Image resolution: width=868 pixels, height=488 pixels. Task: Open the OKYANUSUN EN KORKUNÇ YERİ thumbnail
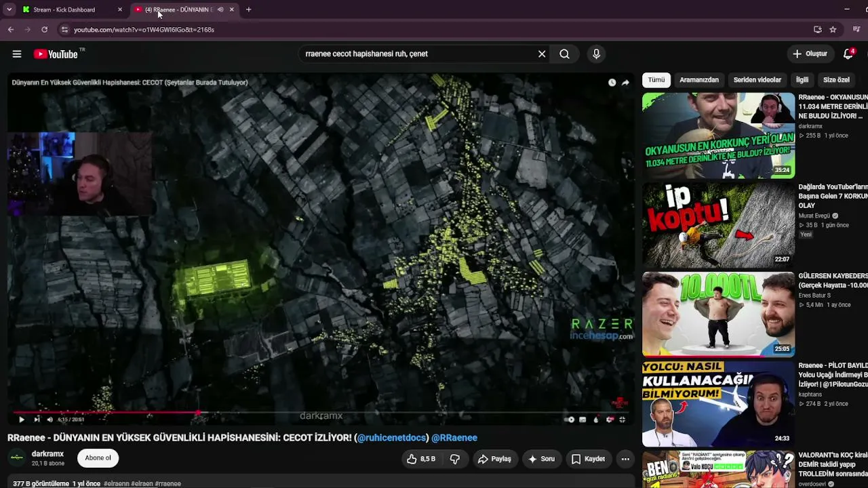tap(718, 136)
